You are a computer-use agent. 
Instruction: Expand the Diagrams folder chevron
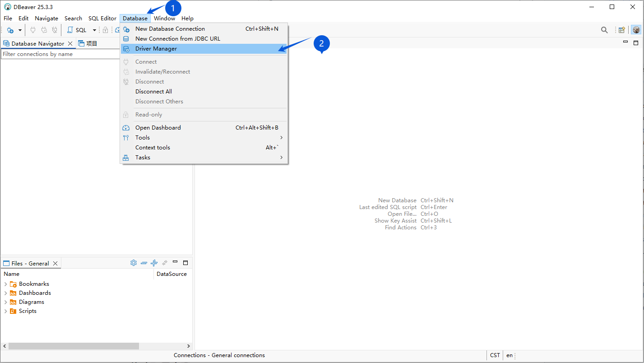(5, 302)
